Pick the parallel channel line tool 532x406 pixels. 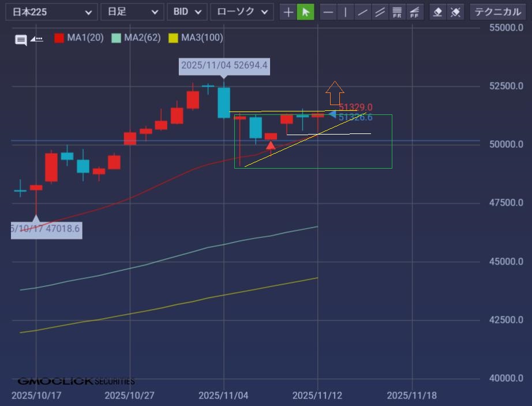pos(380,12)
